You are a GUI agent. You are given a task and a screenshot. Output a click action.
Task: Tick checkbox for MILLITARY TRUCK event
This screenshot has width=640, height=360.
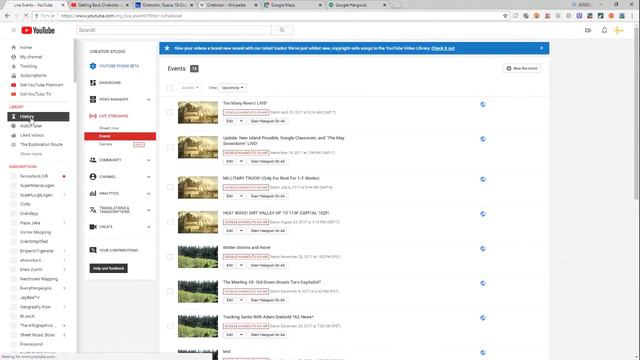[170, 187]
